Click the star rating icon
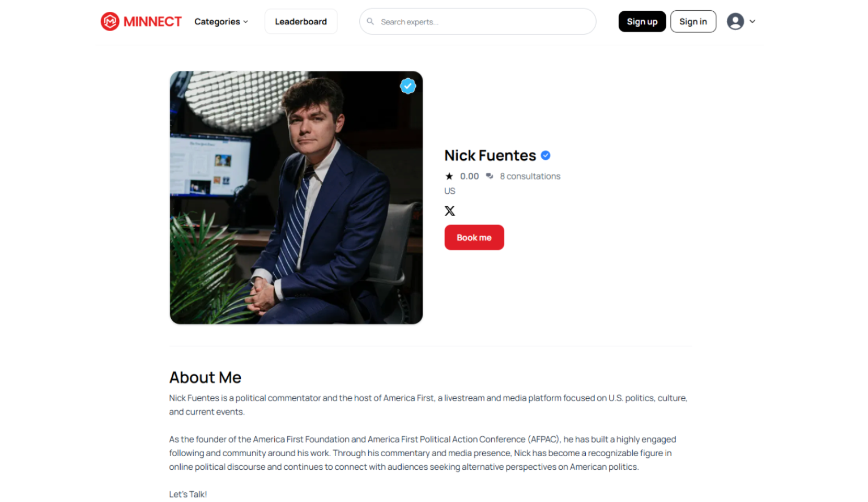The image size is (868, 502). (448, 176)
